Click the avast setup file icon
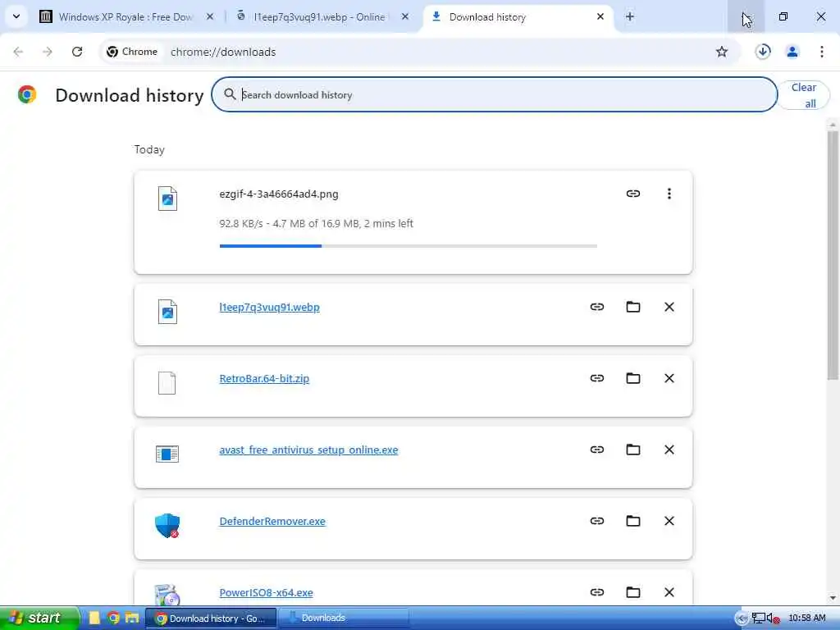 (x=167, y=454)
